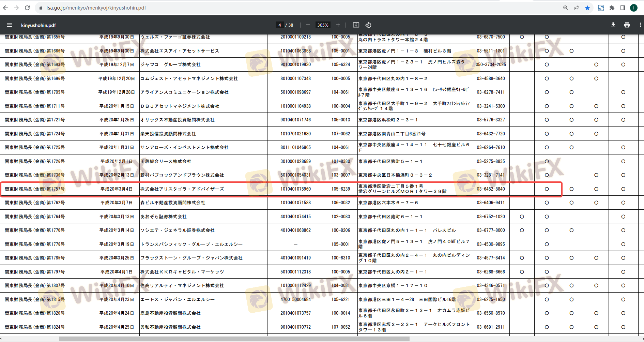This screenshot has width=644, height=342.
Task: Toggle the bookmark star
Action: [587, 8]
